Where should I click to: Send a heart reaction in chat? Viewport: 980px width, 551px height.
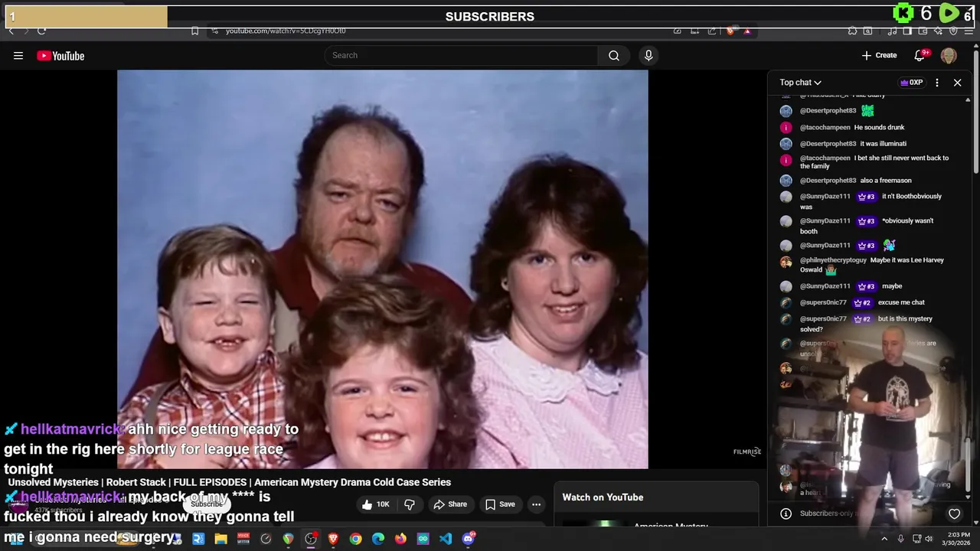pos(954,514)
